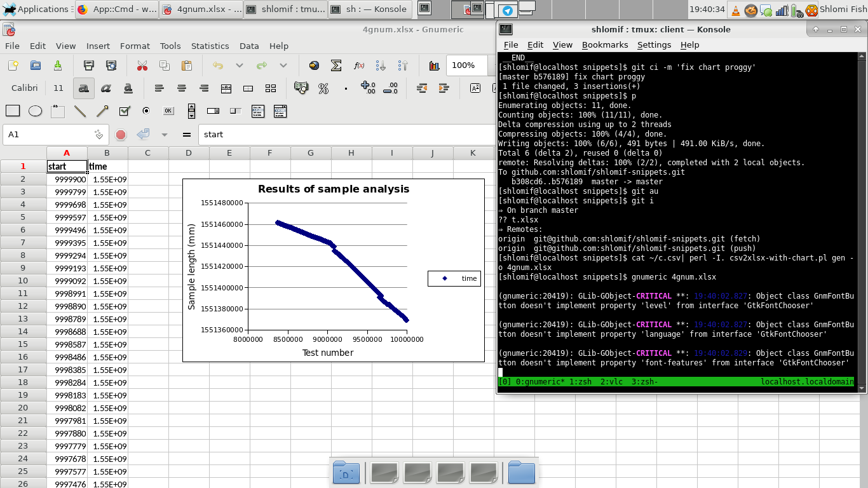Align cell text left
This screenshot has width=868, height=488.
[x=159, y=88]
